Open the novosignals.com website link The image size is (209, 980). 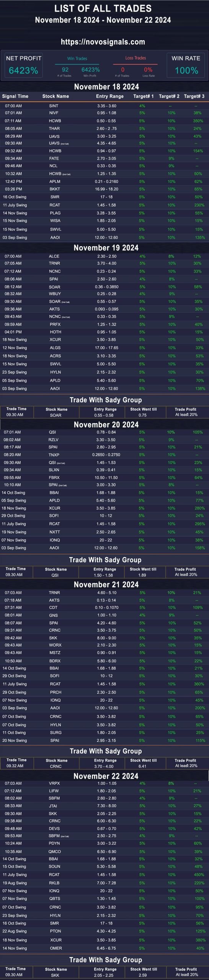coord(103,42)
